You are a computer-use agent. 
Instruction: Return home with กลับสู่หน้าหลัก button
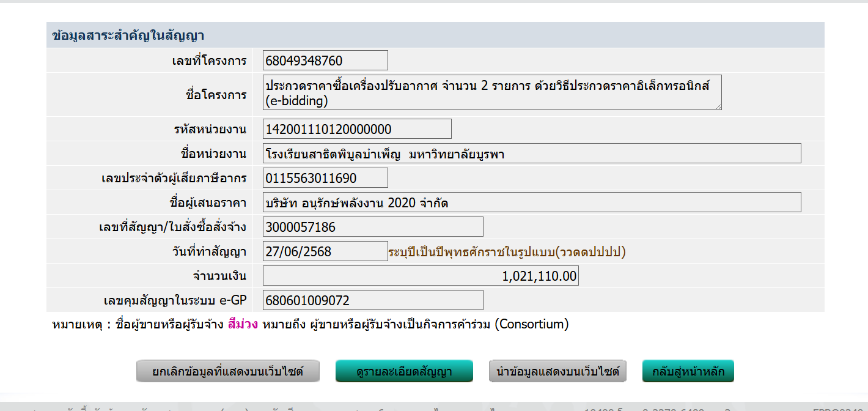coord(688,371)
